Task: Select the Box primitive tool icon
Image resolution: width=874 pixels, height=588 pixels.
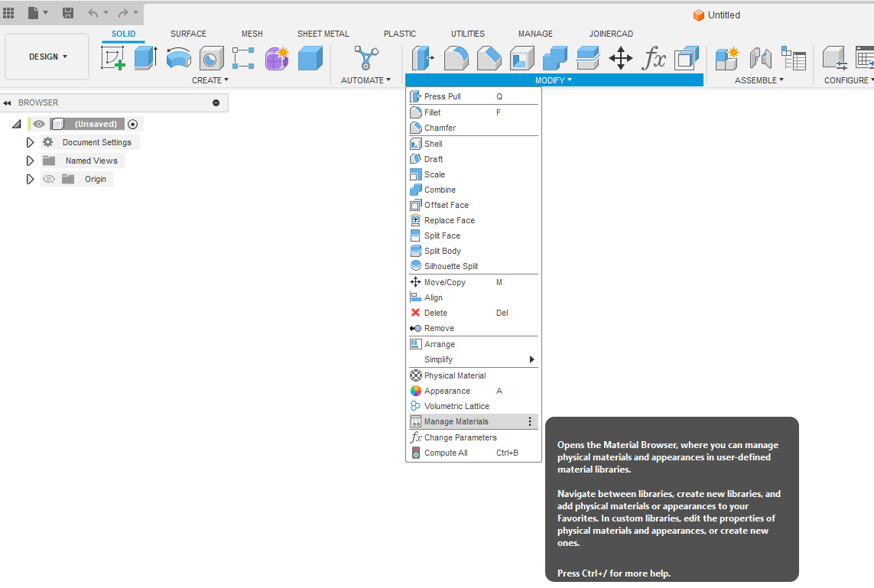Action: tap(310, 58)
